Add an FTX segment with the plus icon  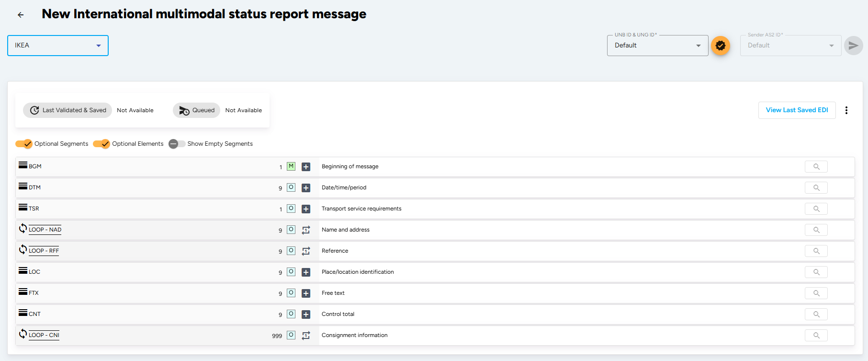[306, 293]
